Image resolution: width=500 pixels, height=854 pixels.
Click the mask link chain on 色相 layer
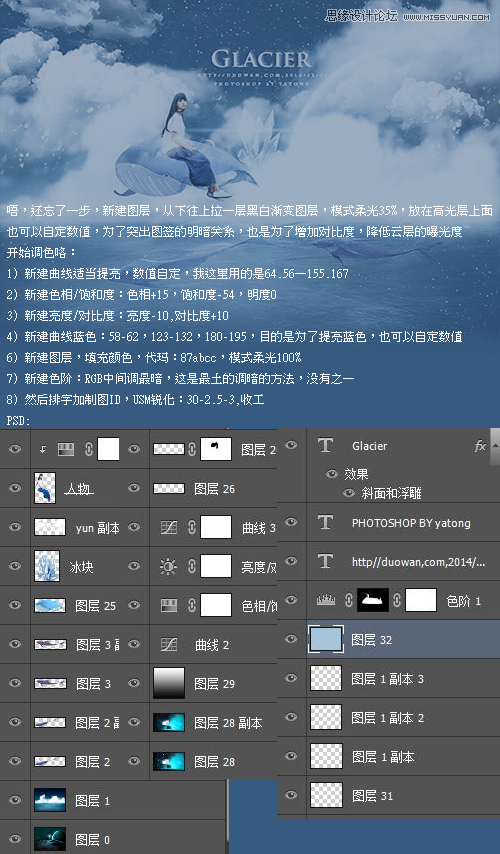pyautogui.click(x=191, y=606)
